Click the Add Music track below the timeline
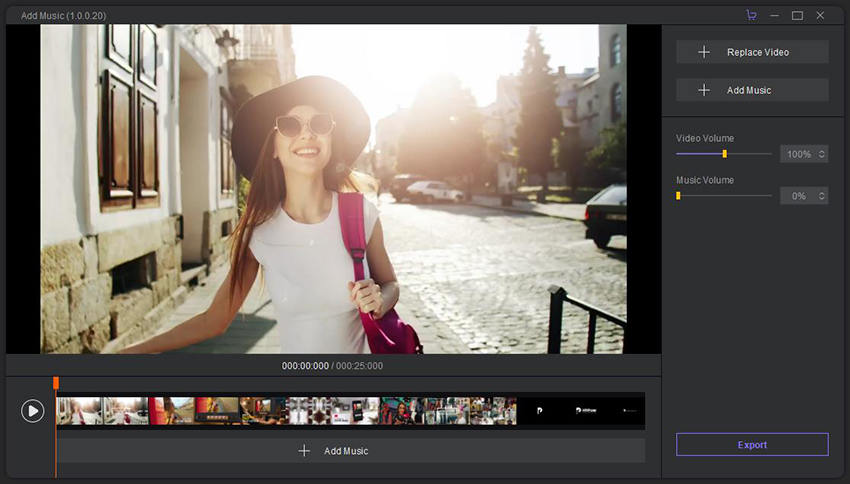850x484 pixels. tap(351, 451)
